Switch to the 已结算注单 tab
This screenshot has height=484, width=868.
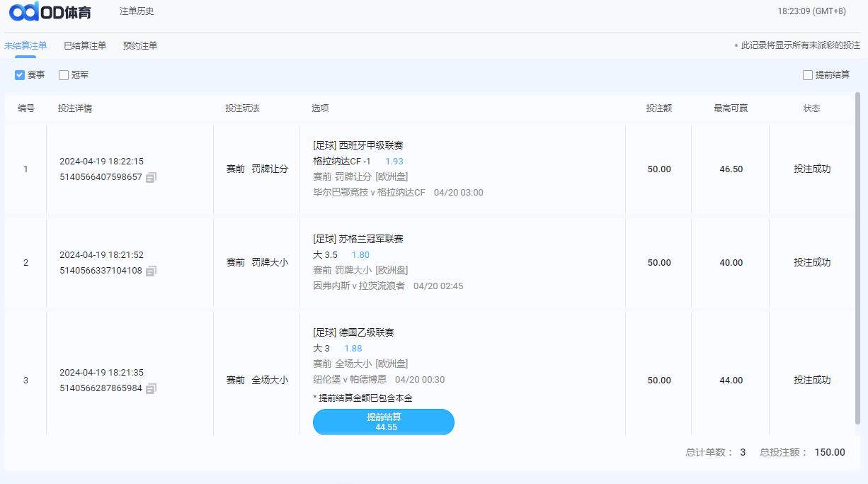(85, 45)
